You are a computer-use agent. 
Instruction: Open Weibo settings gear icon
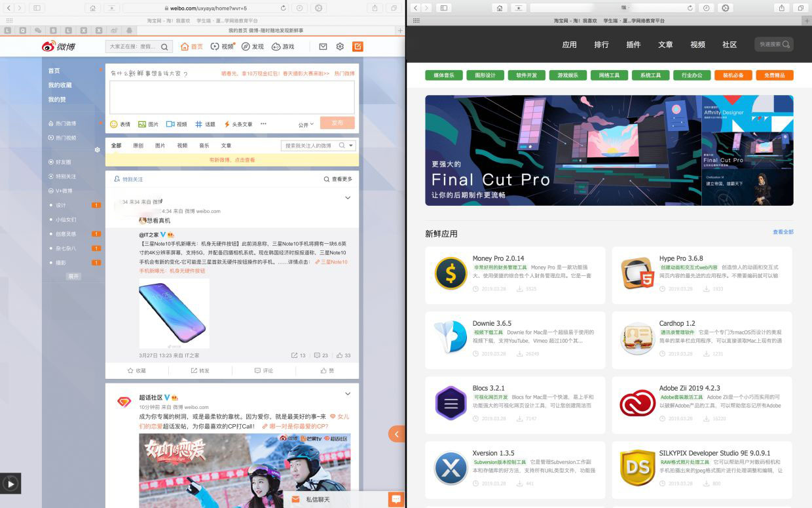point(340,47)
